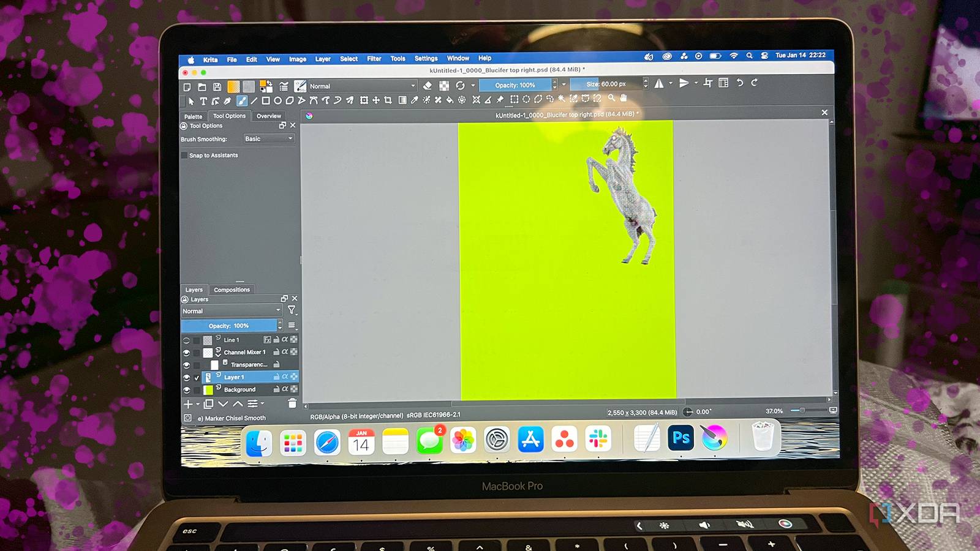Viewport: 980px width, 551px height.
Task: Adjust the layer Opacity slider
Action: [229, 326]
